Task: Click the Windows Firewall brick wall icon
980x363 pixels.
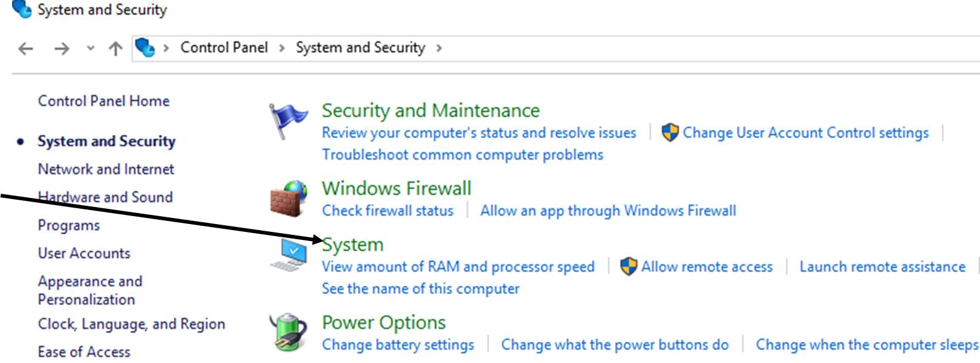Action: coord(288,198)
